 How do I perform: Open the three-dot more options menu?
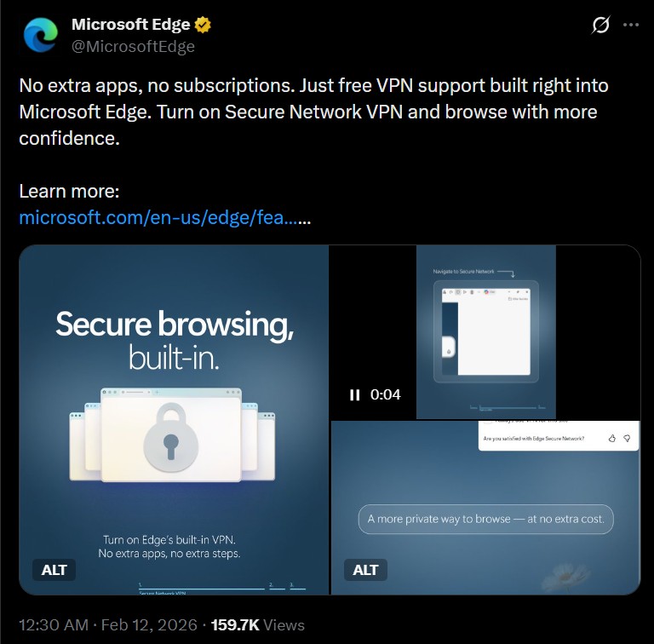tap(631, 26)
